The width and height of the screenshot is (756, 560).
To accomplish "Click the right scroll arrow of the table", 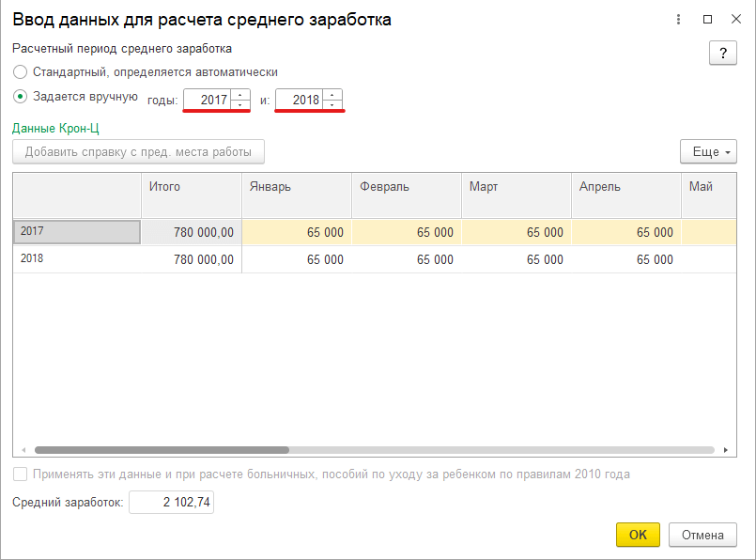I will (728, 448).
